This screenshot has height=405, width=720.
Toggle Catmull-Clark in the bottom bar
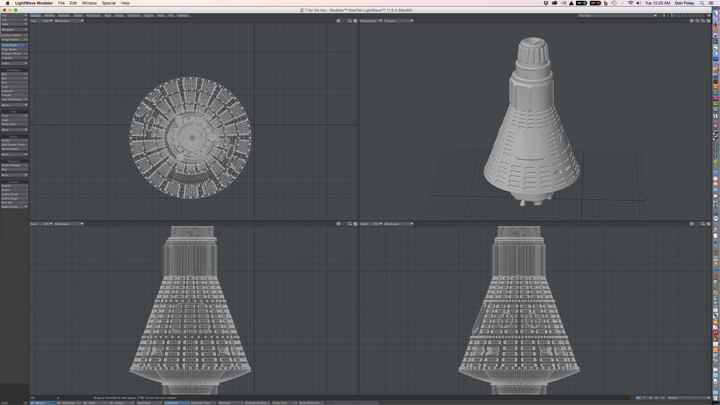tap(203, 403)
